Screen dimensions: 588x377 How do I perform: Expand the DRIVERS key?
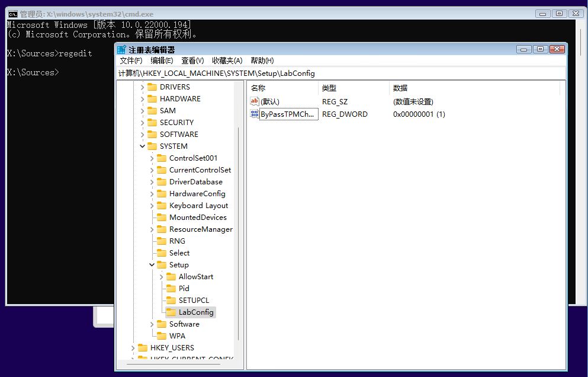[x=142, y=87]
